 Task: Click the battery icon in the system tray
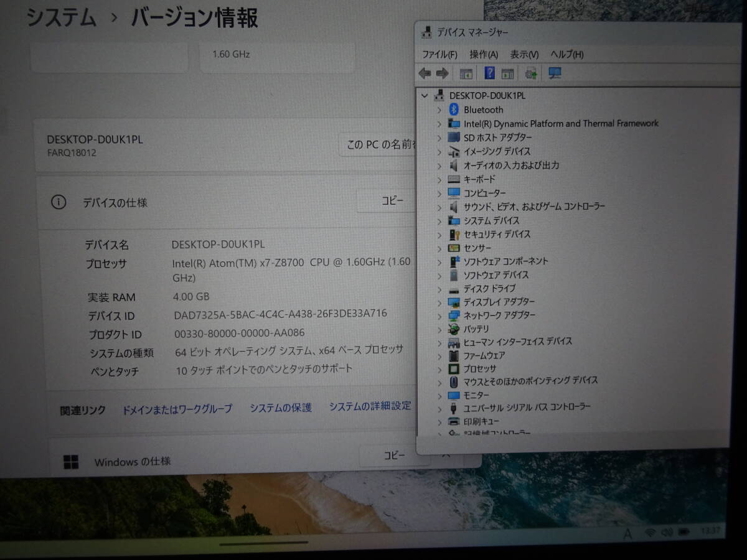(684, 533)
